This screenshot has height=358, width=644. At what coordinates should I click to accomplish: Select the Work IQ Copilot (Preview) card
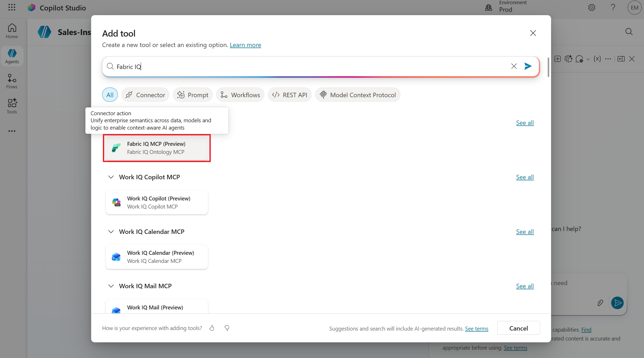pyautogui.click(x=157, y=203)
